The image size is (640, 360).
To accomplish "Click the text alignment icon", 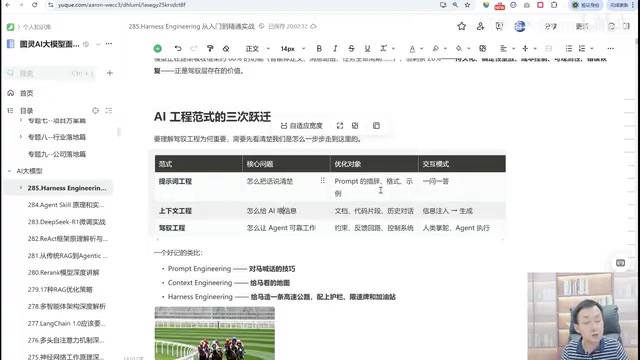I will tap(503, 48).
